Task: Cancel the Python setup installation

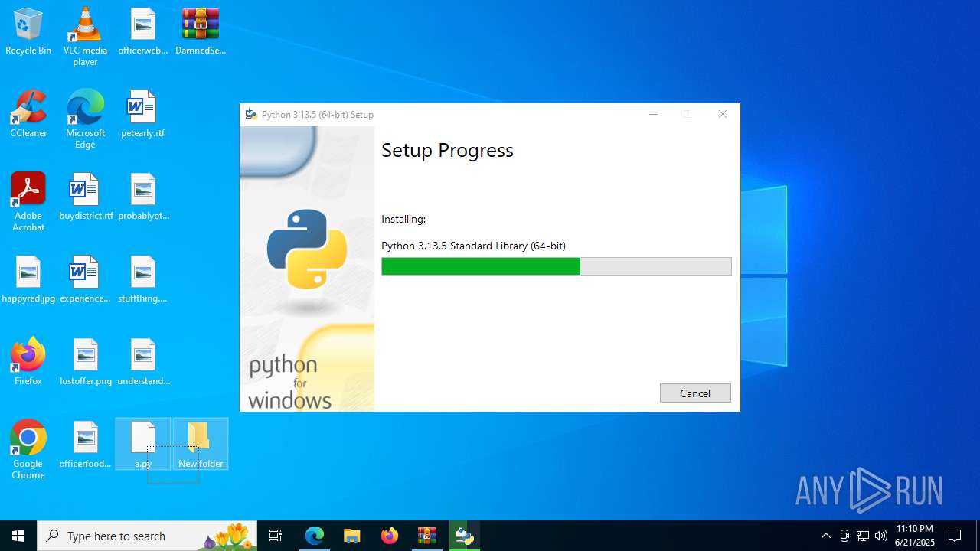Action: 695,393
